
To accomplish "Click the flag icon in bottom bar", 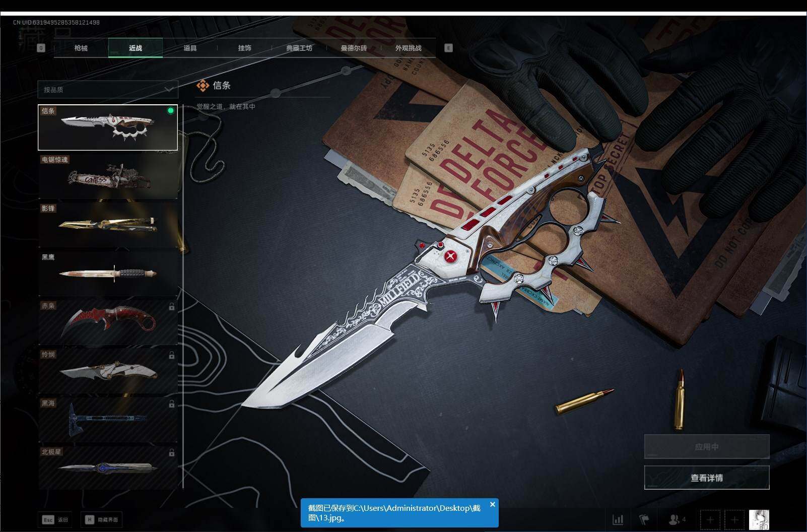I will (644, 519).
